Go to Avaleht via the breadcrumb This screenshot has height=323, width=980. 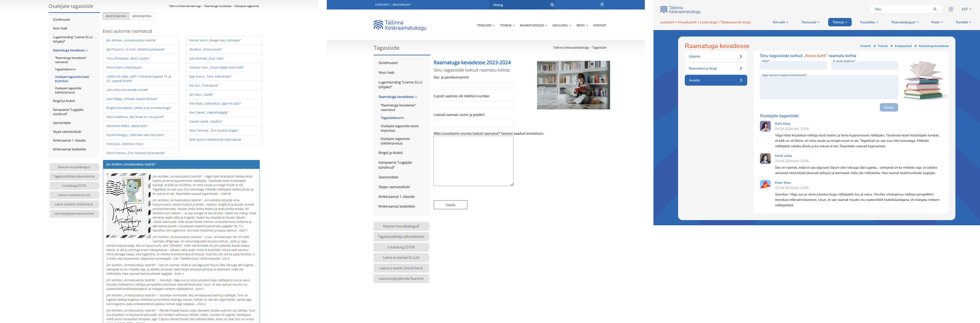[x=866, y=46]
